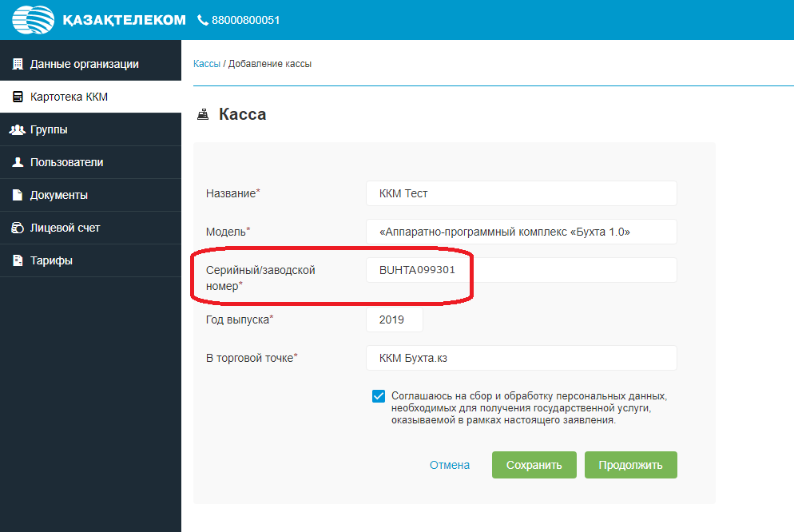Click the Год выпуска field showing 2019

coord(395,320)
